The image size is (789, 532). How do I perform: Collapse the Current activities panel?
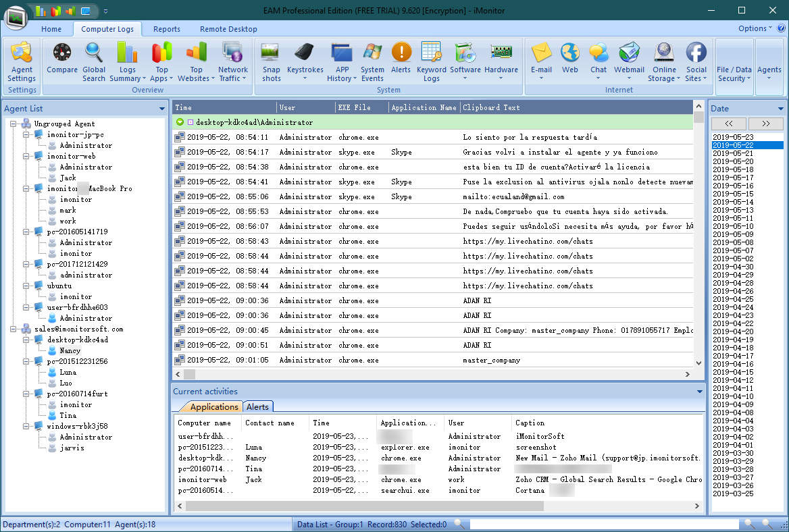[x=699, y=391]
